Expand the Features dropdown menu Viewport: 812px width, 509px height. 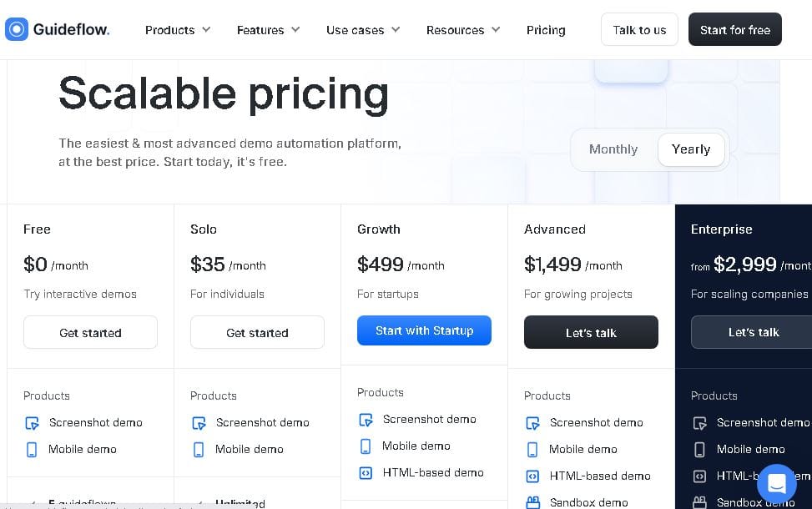point(268,30)
